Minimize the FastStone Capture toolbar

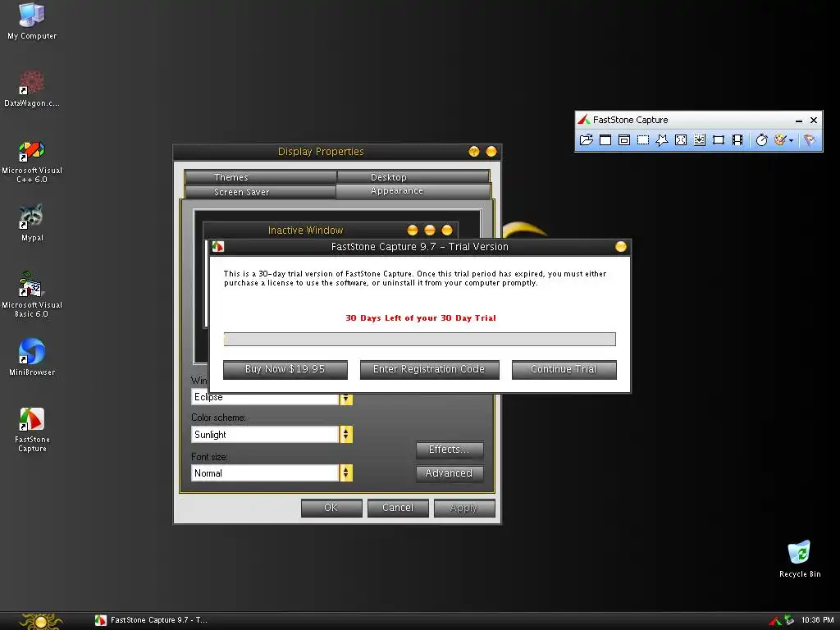coord(799,120)
